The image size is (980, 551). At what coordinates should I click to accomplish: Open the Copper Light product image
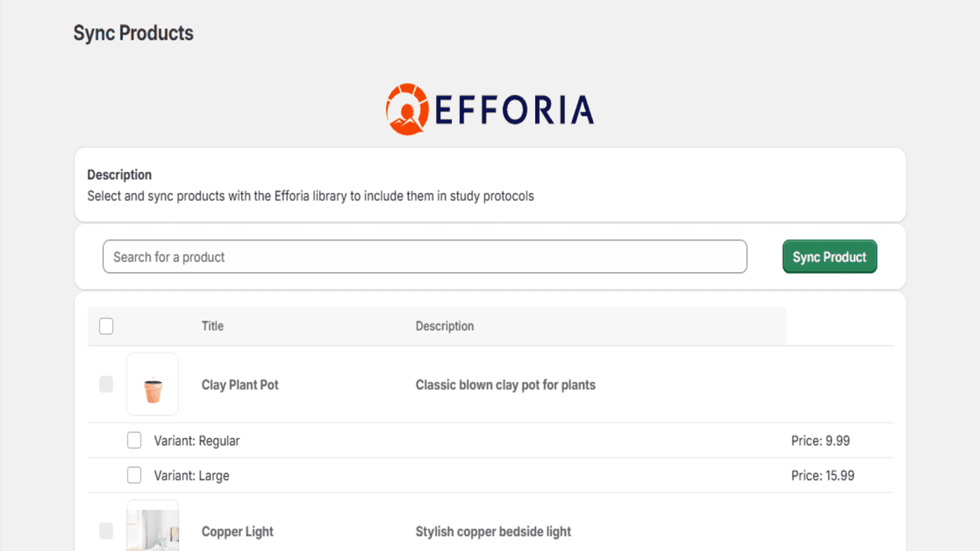click(x=153, y=528)
